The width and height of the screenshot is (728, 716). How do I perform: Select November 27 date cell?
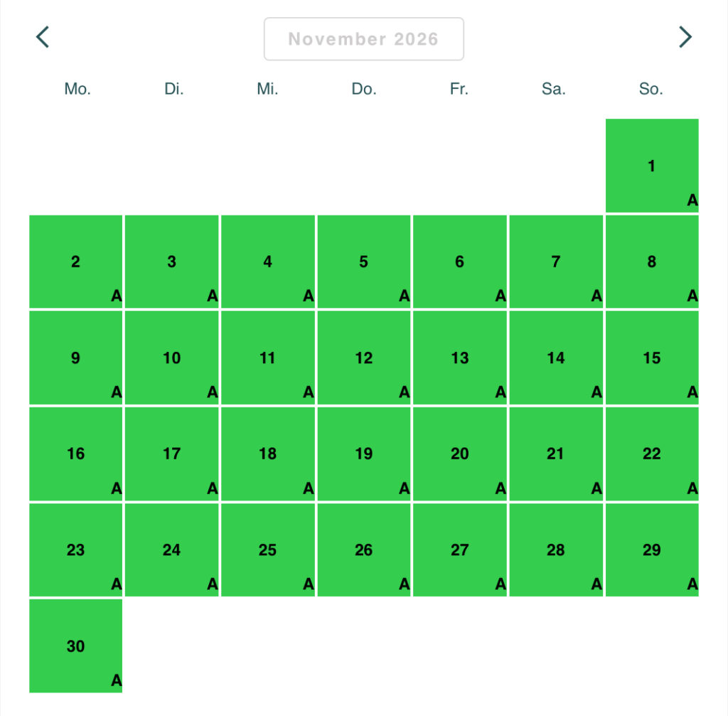click(x=459, y=550)
